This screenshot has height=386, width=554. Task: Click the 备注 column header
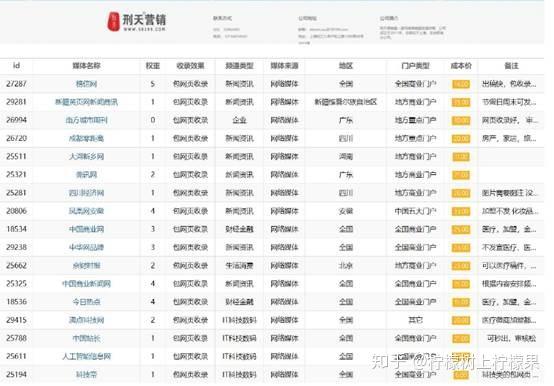[511, 66]
